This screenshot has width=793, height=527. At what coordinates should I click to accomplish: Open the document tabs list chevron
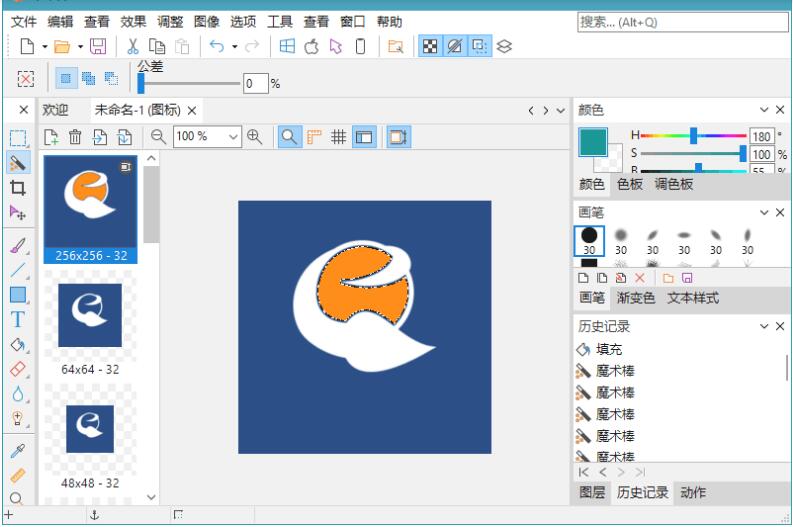560,110
